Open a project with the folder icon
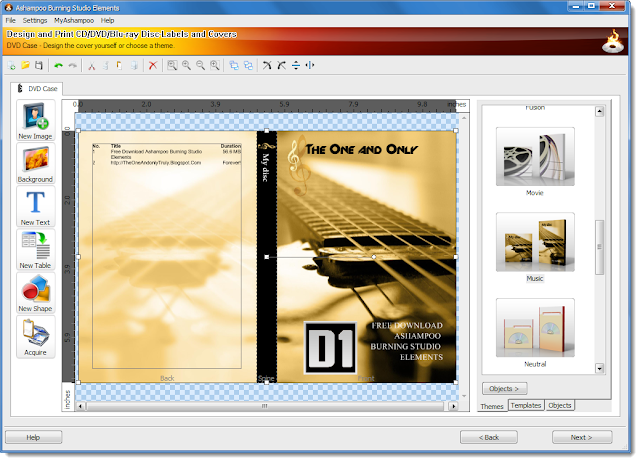 pyautogui.click(x=25, y=65)
